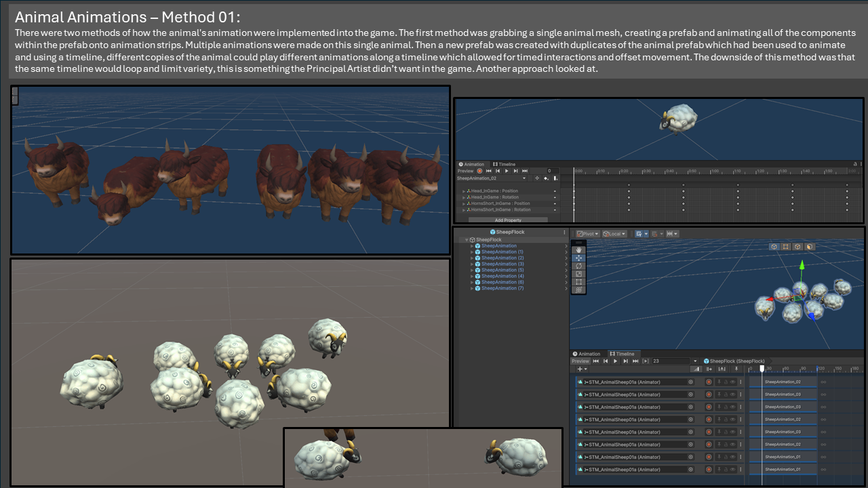Screen dimensions: 868x488
Task: Toggle the record button beside SheepAnimation_02's Preview
Action: click(479, 171)
